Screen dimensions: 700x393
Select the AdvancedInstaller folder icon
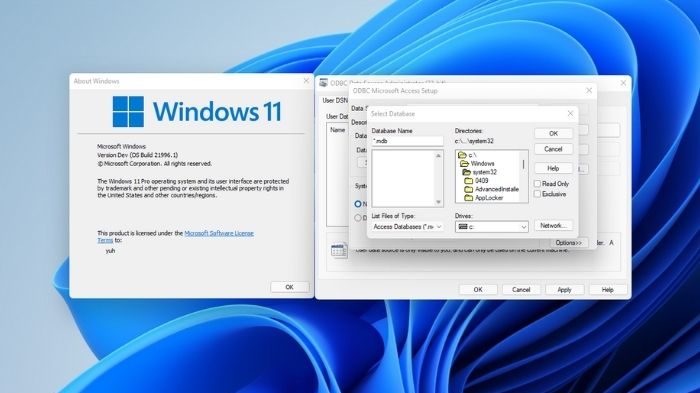point(468,189)
